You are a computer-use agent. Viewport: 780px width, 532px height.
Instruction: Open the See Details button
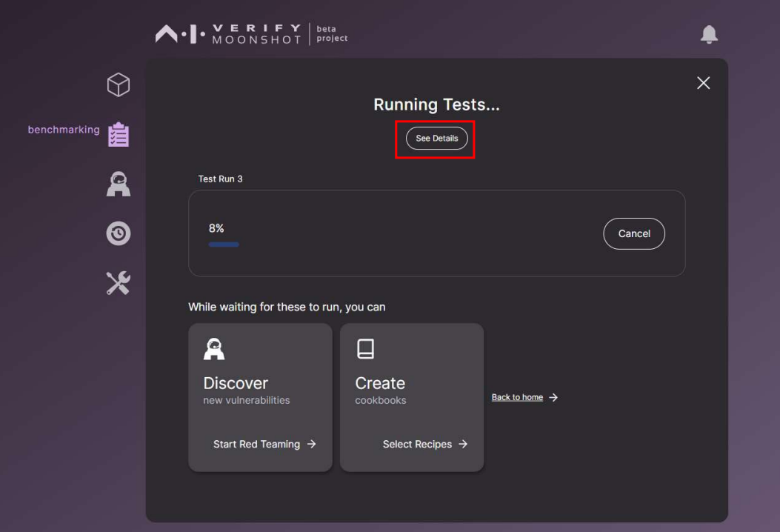point(436,138)
